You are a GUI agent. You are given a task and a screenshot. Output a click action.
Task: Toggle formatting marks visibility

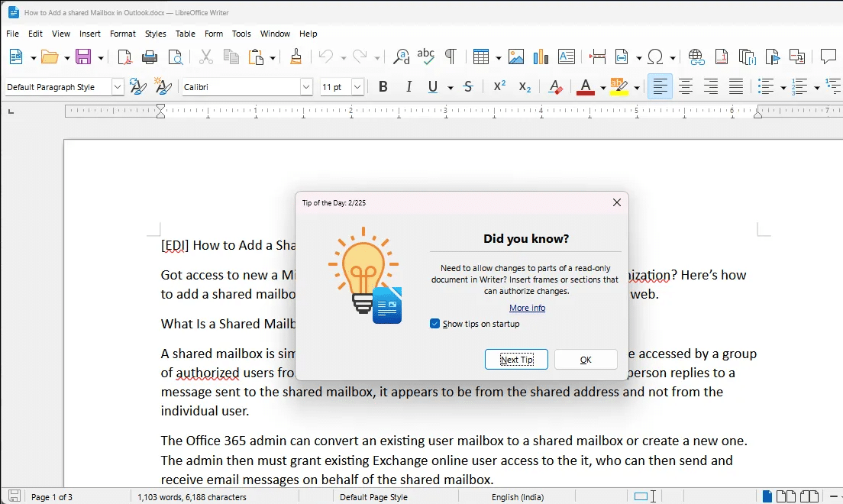[x=451, y=57]
